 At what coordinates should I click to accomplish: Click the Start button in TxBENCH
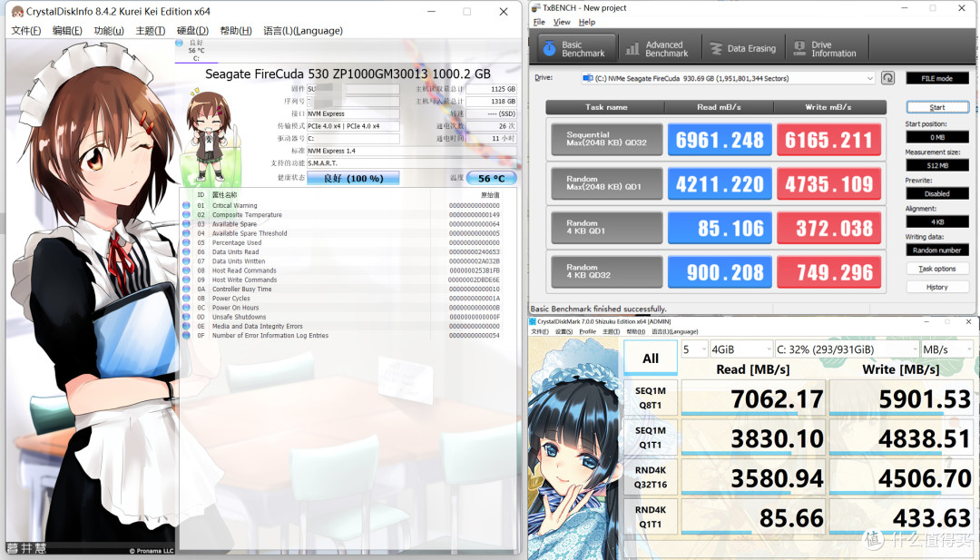pyautogui.click(x=936, y=107)
